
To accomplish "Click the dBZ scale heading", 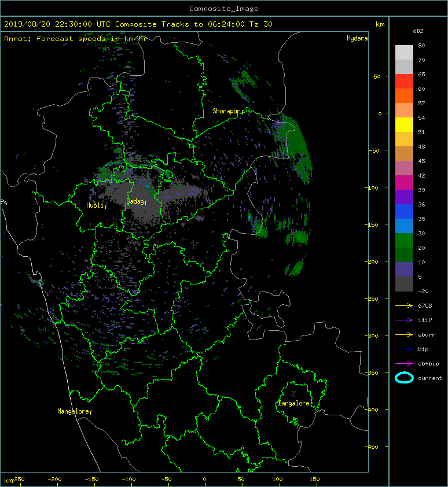I will (x=418, y=31).
